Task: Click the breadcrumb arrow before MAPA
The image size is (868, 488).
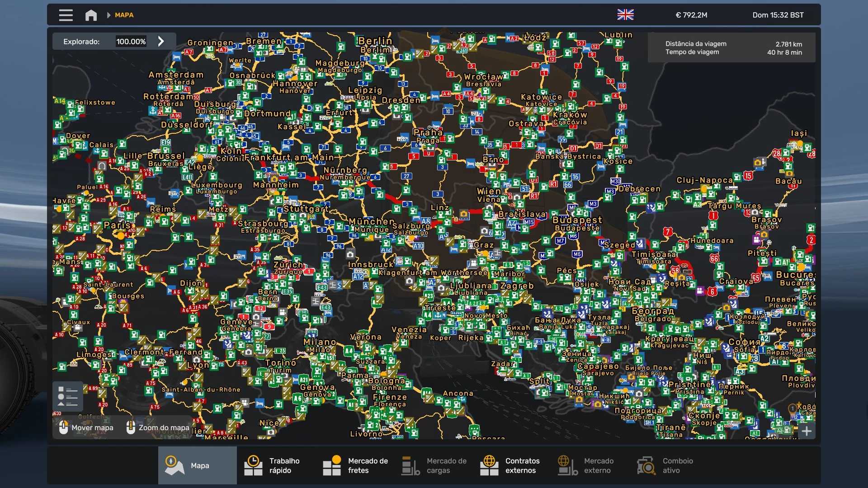Action: click(108, 15)
